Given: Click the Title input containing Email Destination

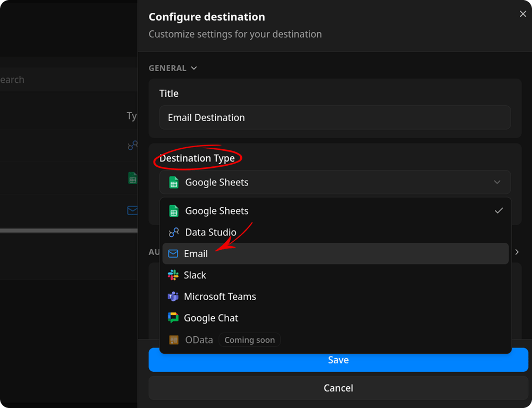Looking at the screenshot, I should (x=335, y=117).
